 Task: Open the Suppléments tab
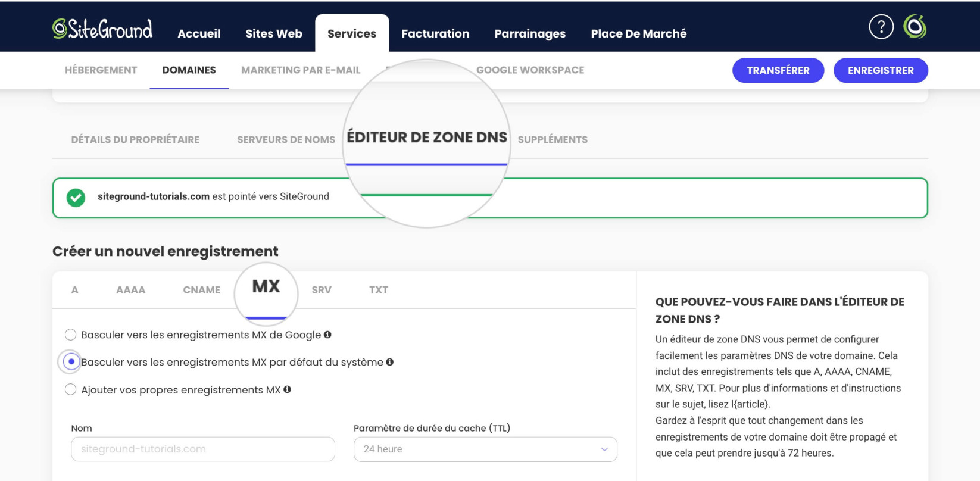pos(553,140)
